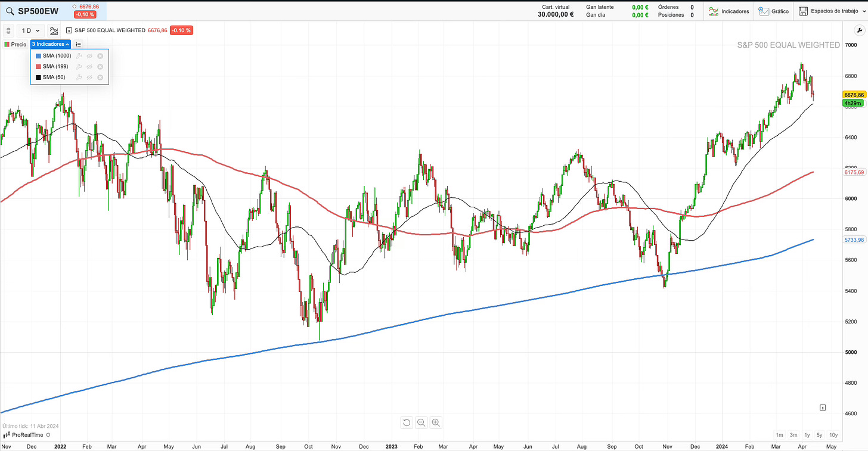This screenshot has width=868, height=451.
Task: Open the Indicadores menu in top bar
Action: click(x=728, y=11)
